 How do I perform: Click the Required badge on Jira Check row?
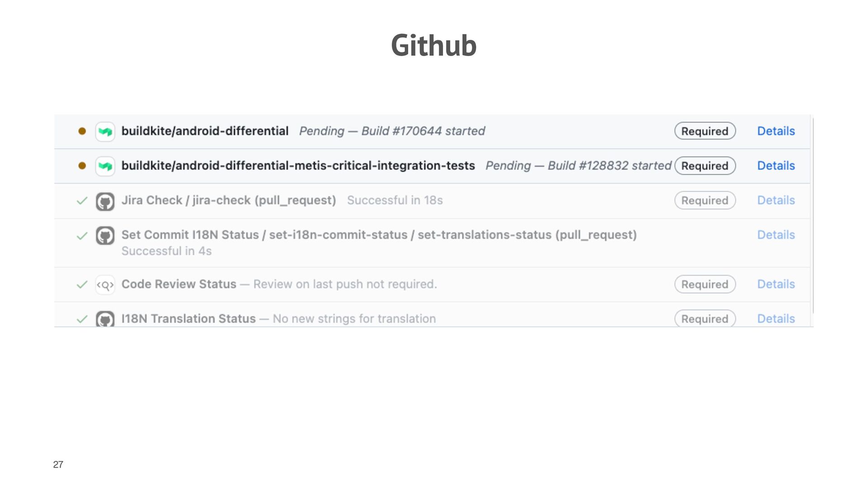tap(705, 200)
